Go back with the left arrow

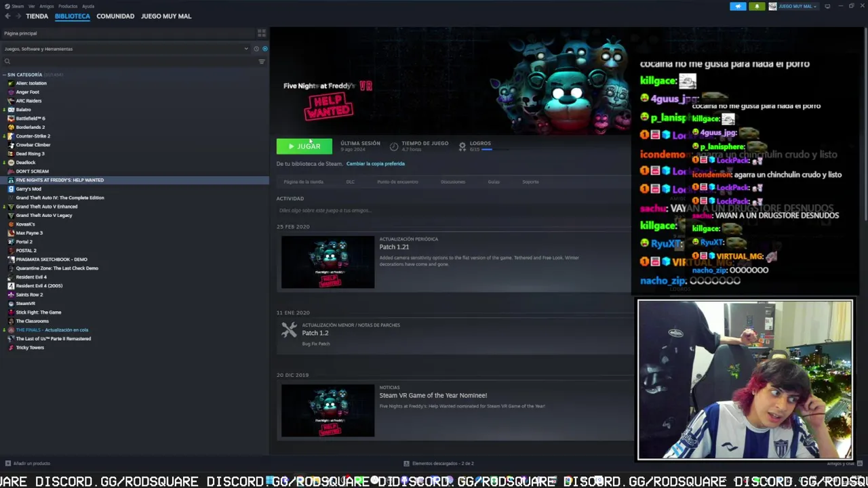[7, 16]
